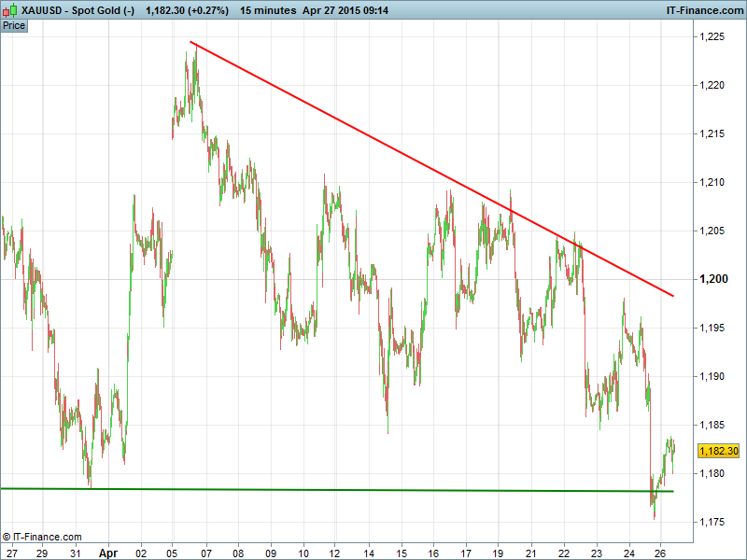The width and height of the screenshot is (747, 560).
Task: Select the Price panel tab
Action: point(14,25)
